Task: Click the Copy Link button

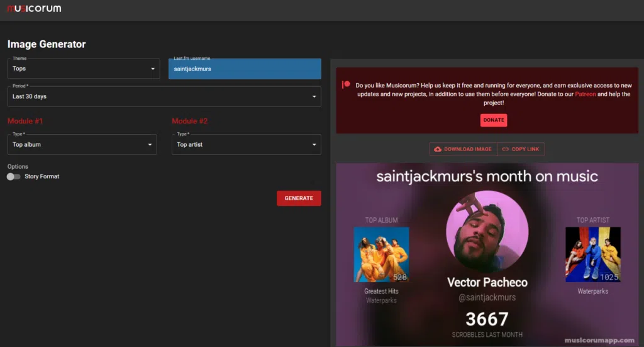Action: pyautogui.click(x=521, y=149)
